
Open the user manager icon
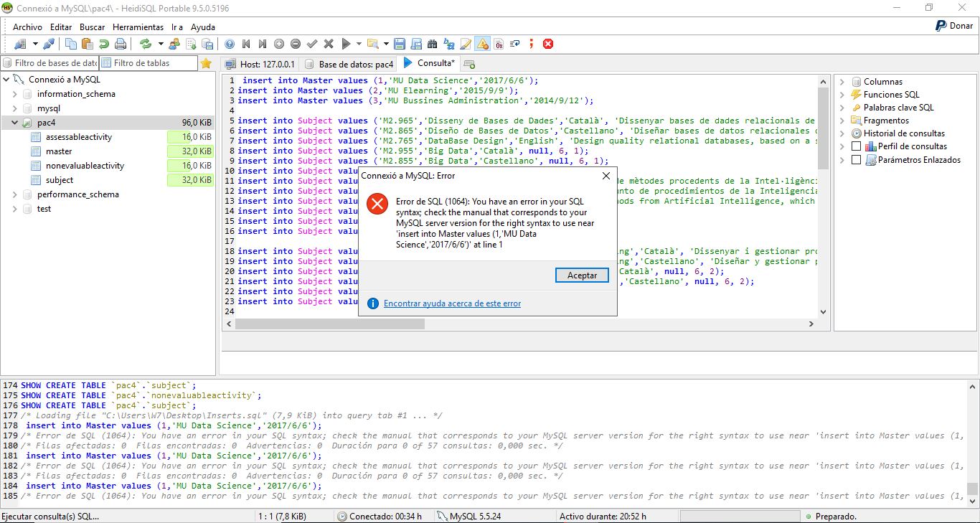(174, 44)
